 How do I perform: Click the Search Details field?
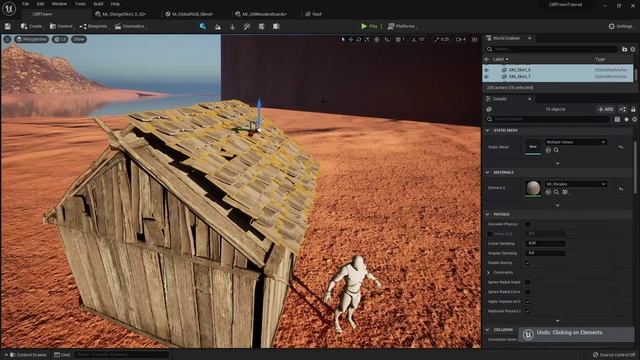pyautogui.click(x=548, y=119)
